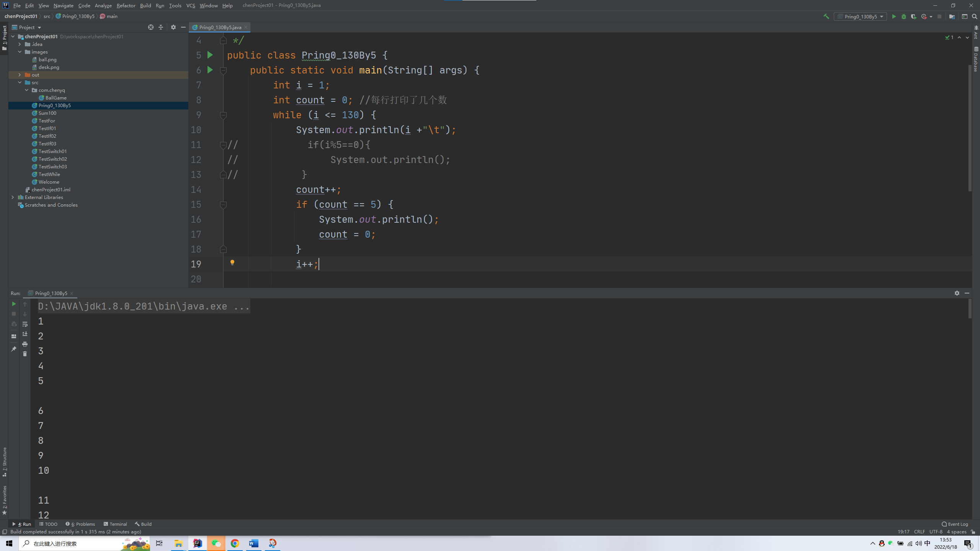Start debugging with the green bug icon

(904, 16)
